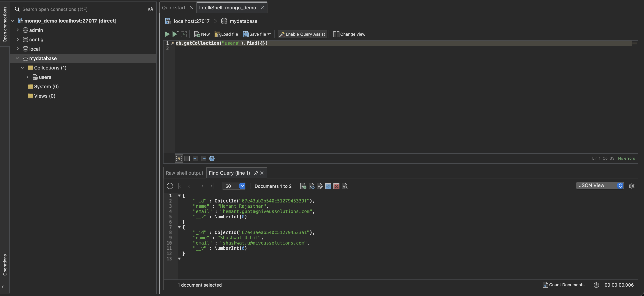Open the Save file dropdown arrow
Viewport: 644px width, 296px height.
click(x=269, y=35)
